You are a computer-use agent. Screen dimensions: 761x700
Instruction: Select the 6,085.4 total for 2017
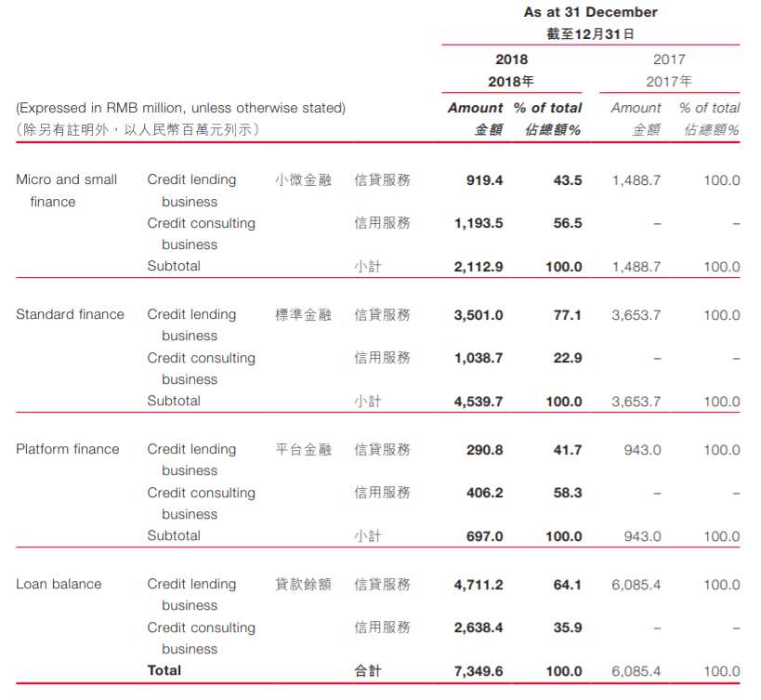click(x=636, y=671)
